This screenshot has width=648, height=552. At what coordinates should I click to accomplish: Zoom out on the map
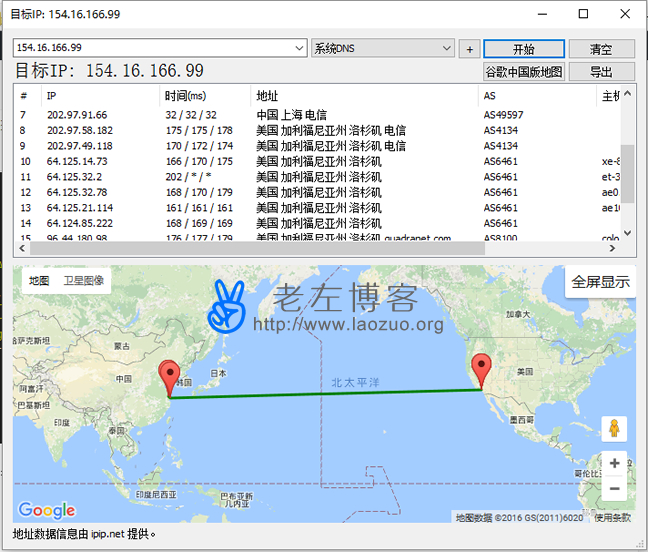tap(614, 489)
